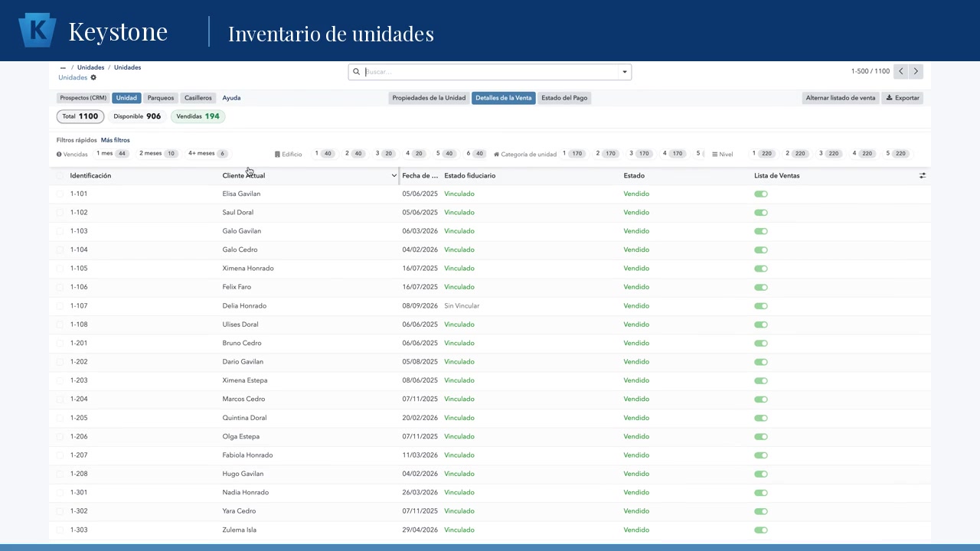Open the record for client Elisa Gavilan
Screen dimensions: 980x551
pos(241,194)
